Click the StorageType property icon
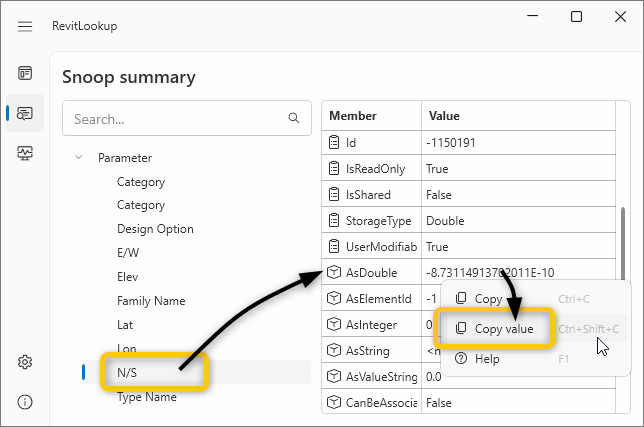644x427 pixels. 336,220
